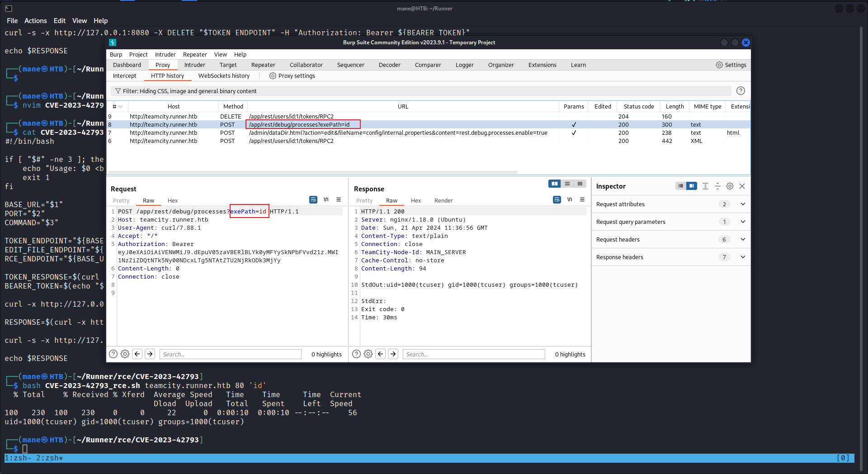The width and height of the screenshot is (868, 474).
Task: Click terminal window icon in title bar
Action: pos(8,8)
